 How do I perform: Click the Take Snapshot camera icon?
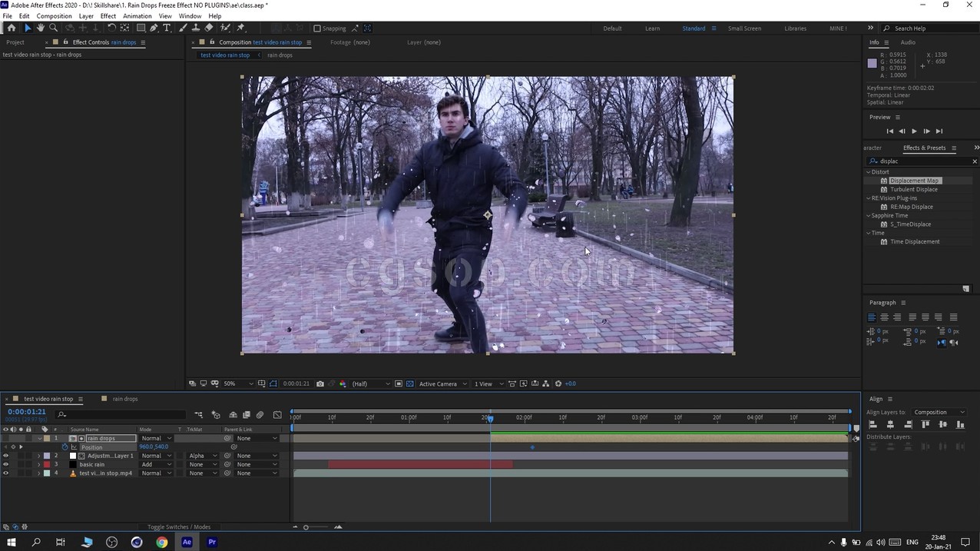click(320, 383)
